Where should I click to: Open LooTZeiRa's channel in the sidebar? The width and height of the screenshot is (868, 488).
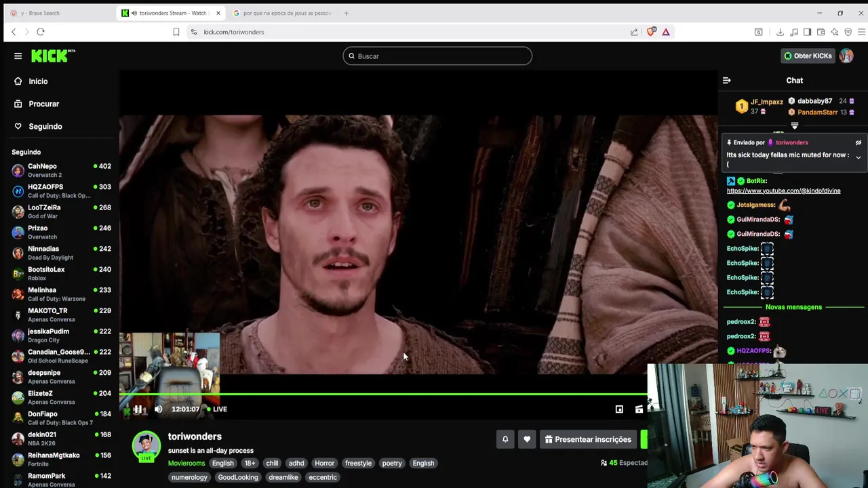(61, 211)
